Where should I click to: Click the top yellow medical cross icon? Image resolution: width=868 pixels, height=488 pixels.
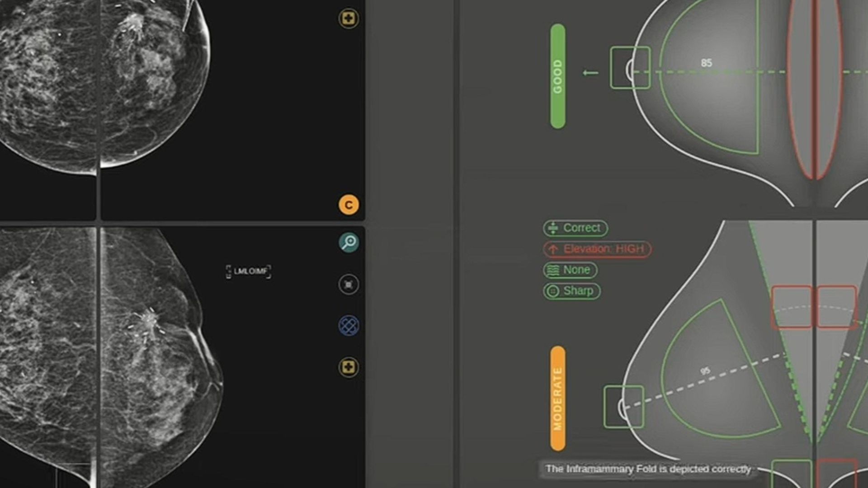pyautogui.click(x=349, y=19)
